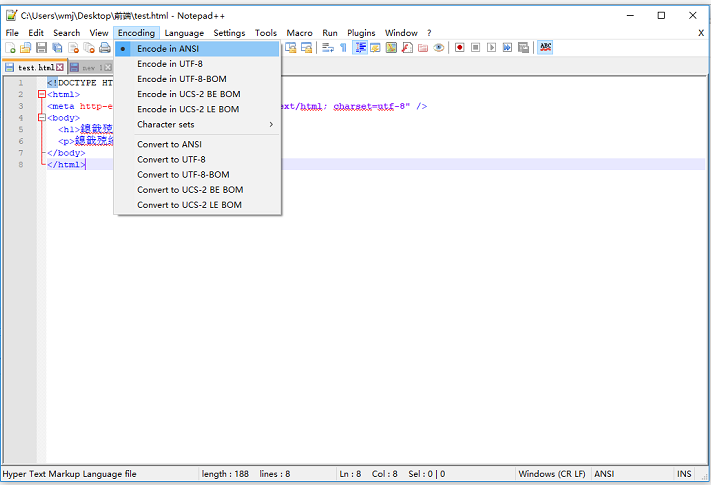711x485 pixels.
Task: Click the INS indicator in status bar
Action: [x=684, y=474]
